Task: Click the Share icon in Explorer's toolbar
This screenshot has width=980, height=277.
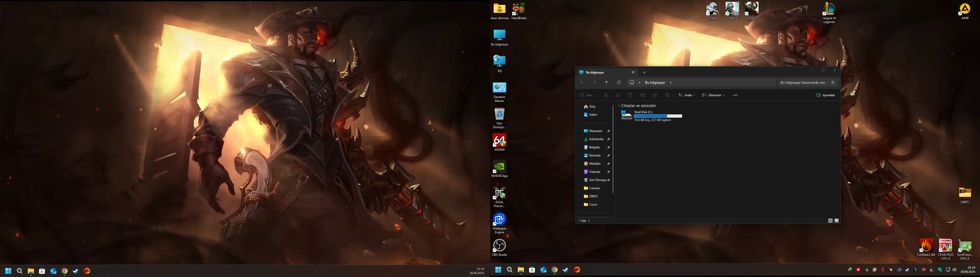Action: 655,95
